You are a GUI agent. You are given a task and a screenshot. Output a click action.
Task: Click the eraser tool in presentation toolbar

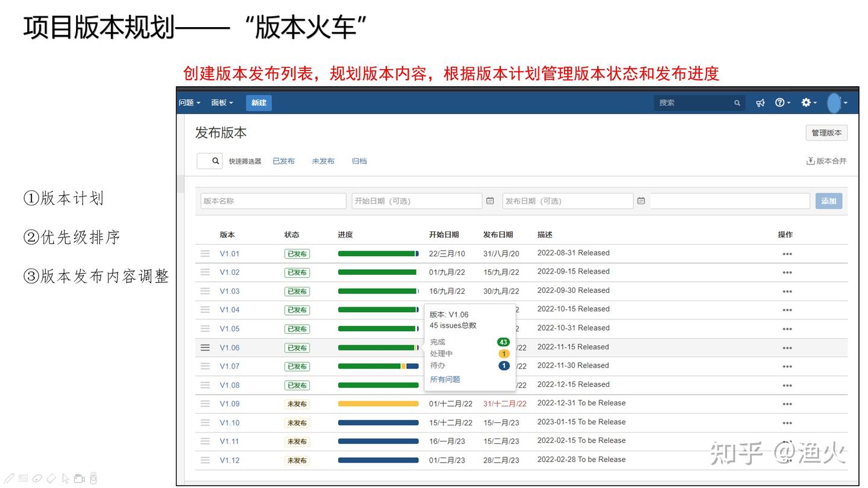(x=51, y=478)
